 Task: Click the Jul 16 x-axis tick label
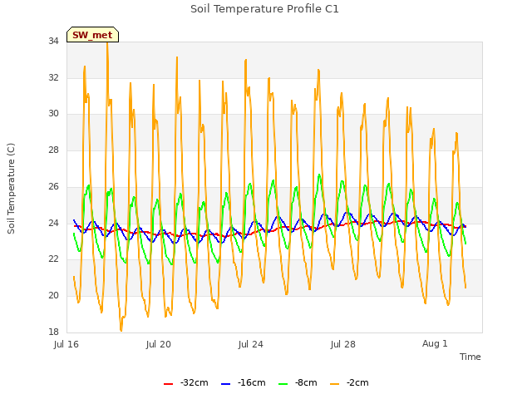[66, 344]
